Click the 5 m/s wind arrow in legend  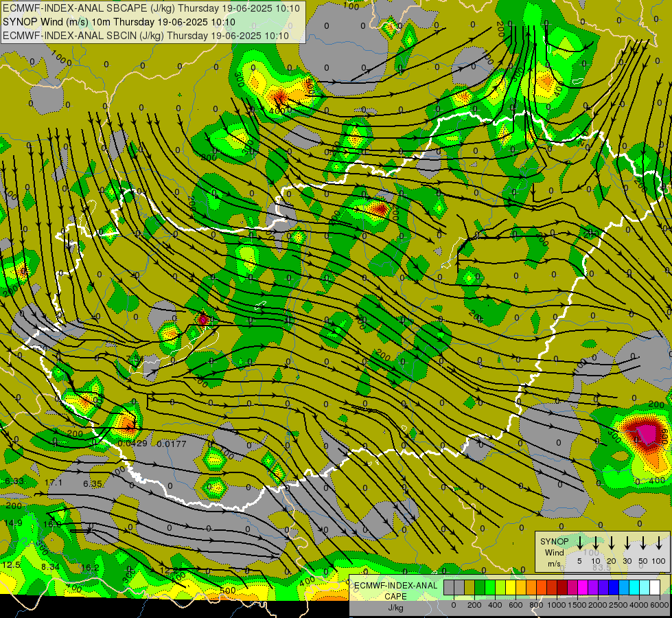pyautogui.click(x=579, y=542)
